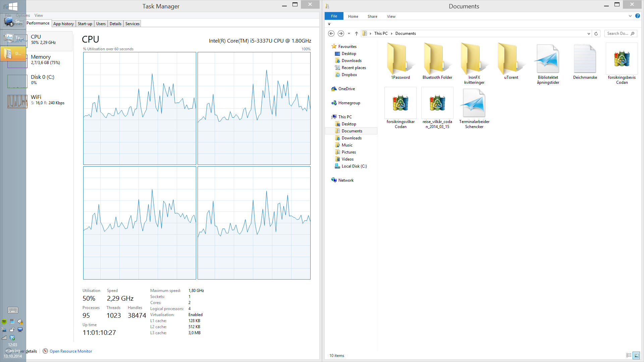
Task: Open the Share ribbon tab
Action: [372, 16]
